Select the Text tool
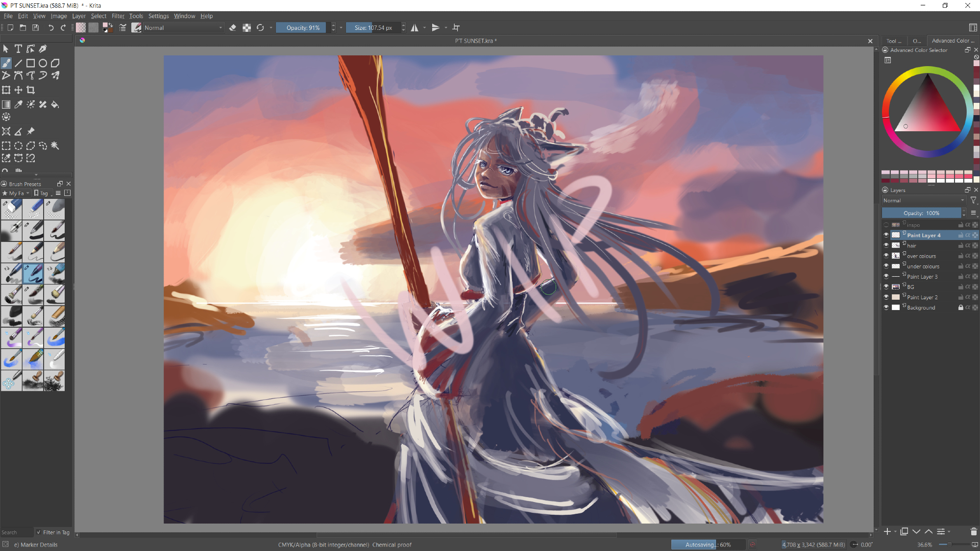The width and height of the screenshot is (980, 551). [18, 48]
